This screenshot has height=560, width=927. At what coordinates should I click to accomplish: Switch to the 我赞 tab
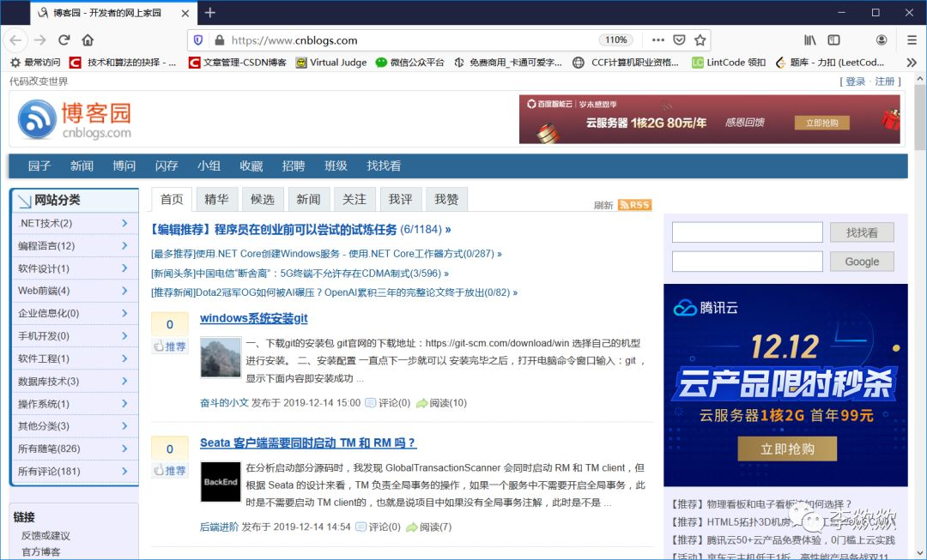tap(446, 200)
